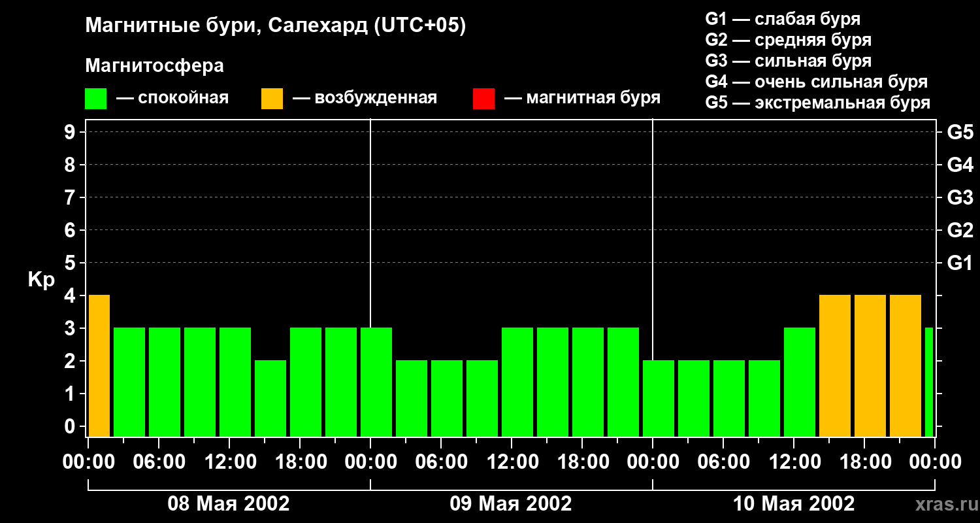Click the 'G2' label on the right axis
980x523 pixels.
click(x=960, y=231)
